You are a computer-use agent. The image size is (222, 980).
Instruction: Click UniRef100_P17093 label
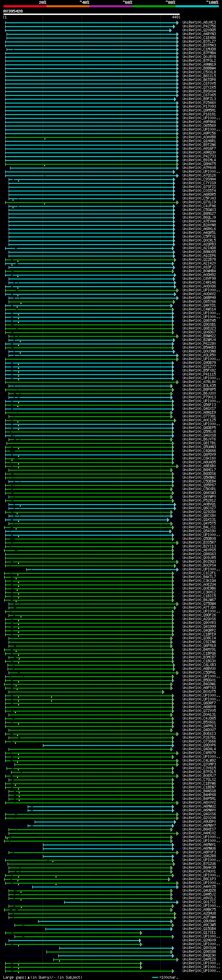pyautogui.click(x=199, y=106)
